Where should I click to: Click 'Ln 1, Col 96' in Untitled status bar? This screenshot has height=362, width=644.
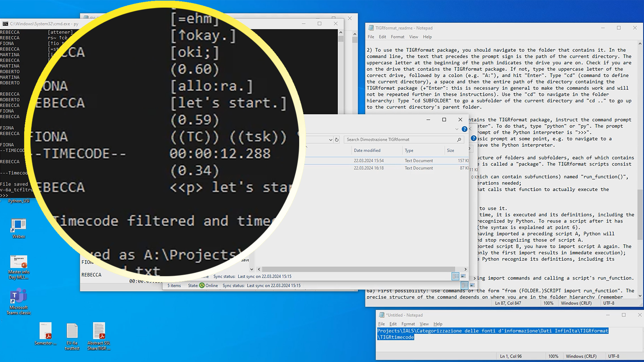pyautogui.click(x=511, y=356)
